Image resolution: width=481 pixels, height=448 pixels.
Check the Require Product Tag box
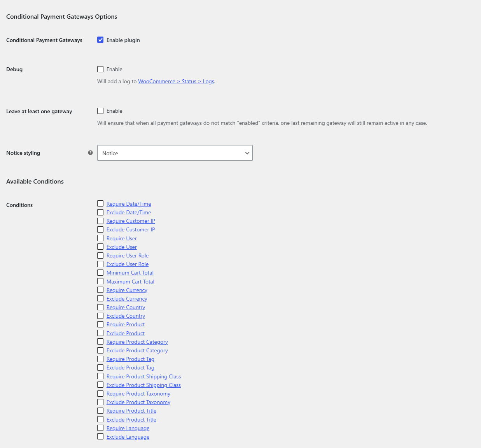100,359
